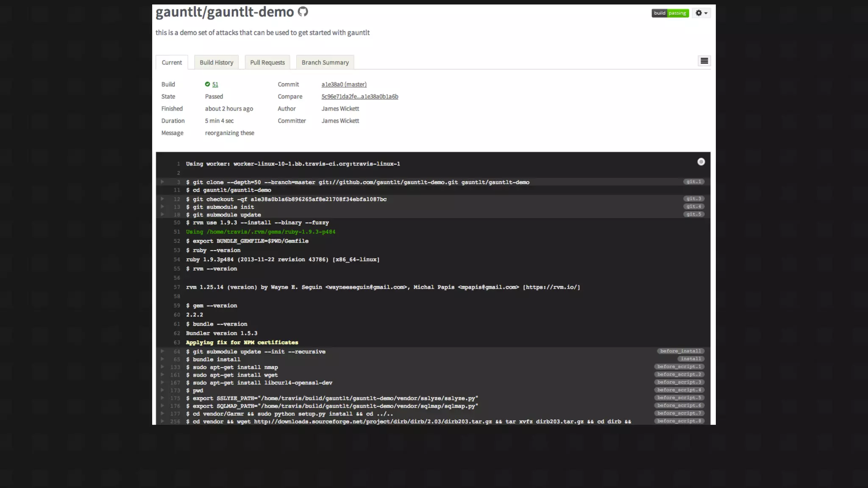Expand the git clone log fold
This screenshot has width=868, height=488.
(x=162, y=182)
